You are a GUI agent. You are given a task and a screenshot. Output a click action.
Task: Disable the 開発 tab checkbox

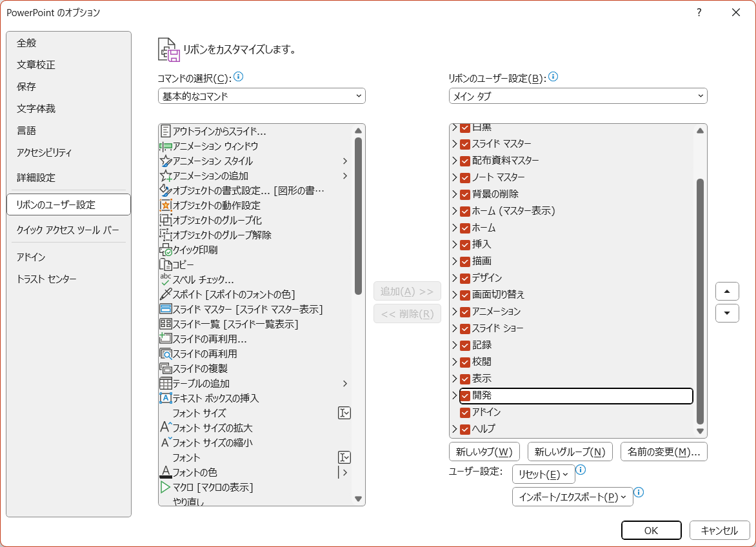point(465,395)
